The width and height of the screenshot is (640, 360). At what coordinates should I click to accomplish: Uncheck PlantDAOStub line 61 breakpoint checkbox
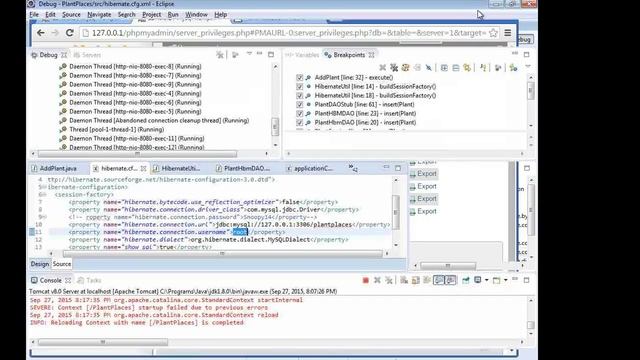pyautogui.click(x=300, y=104)
